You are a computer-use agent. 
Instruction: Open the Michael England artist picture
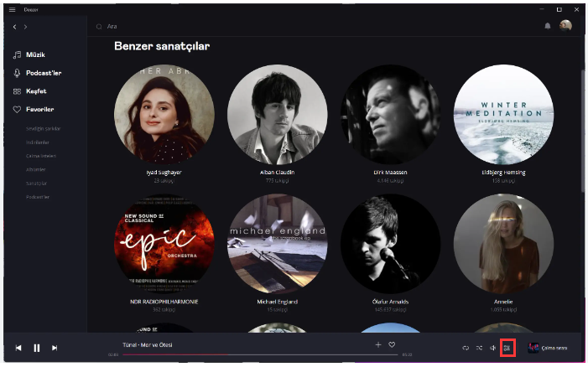click(x=277, y=244)
